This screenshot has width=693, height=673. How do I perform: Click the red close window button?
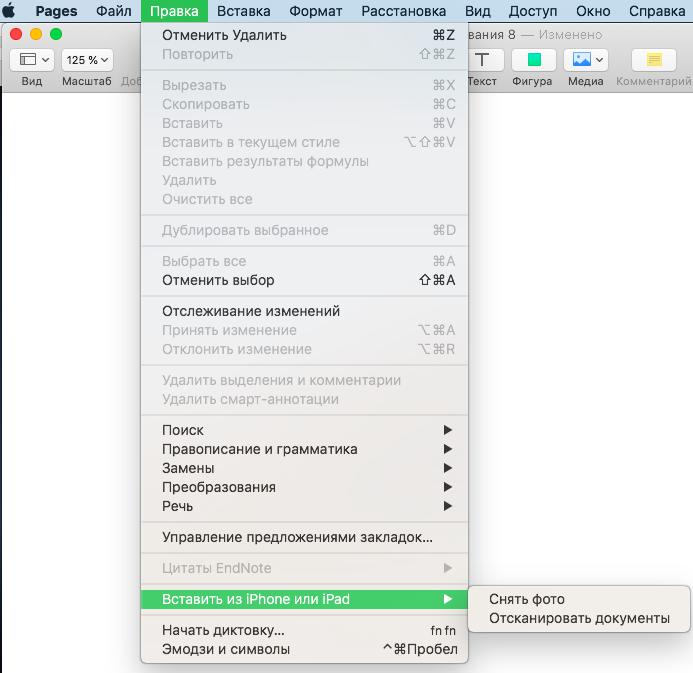pyautogui.click(x=16, y=34)
